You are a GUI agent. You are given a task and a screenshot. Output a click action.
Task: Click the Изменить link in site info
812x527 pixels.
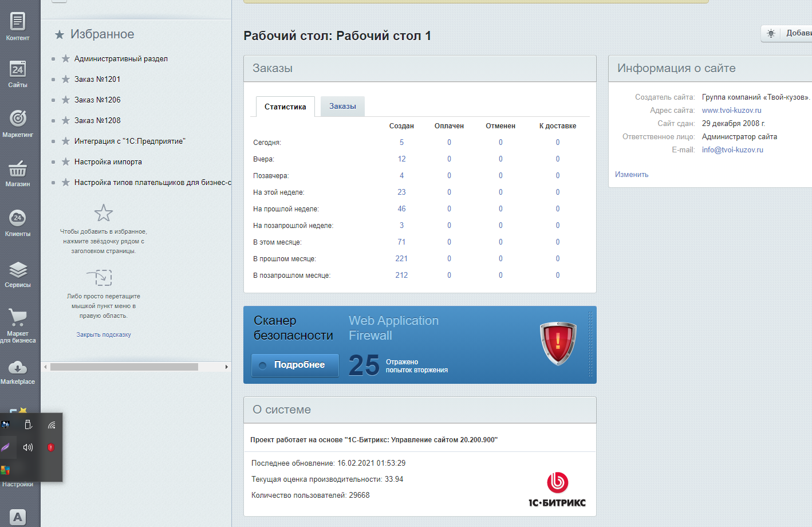click(632, 175)
